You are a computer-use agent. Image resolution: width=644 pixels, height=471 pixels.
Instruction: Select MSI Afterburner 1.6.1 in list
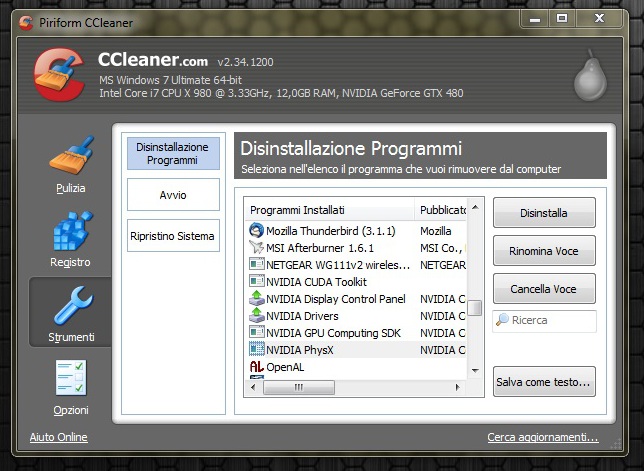click(320, 247)
